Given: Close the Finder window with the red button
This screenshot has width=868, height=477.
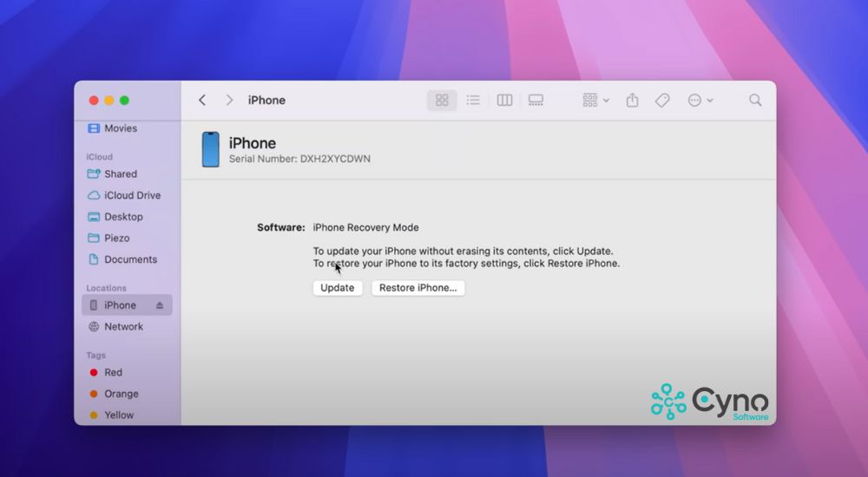Looking at the screenshot, I should point(94,100).
